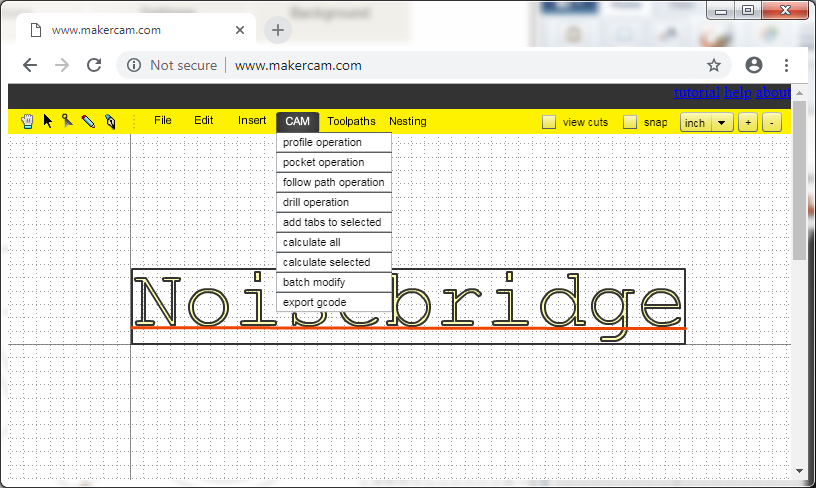Click the about link

[773, 93]
